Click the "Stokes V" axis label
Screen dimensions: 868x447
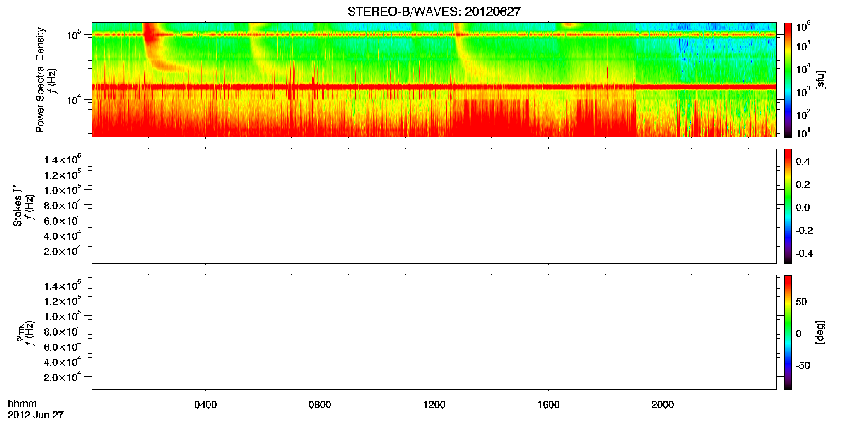17,206
